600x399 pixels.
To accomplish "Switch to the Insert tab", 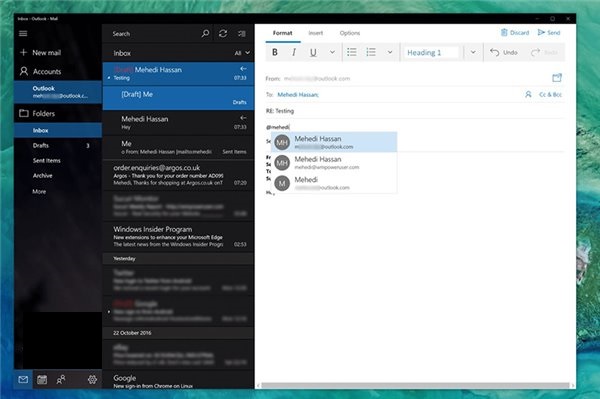I will coord(316,33).
